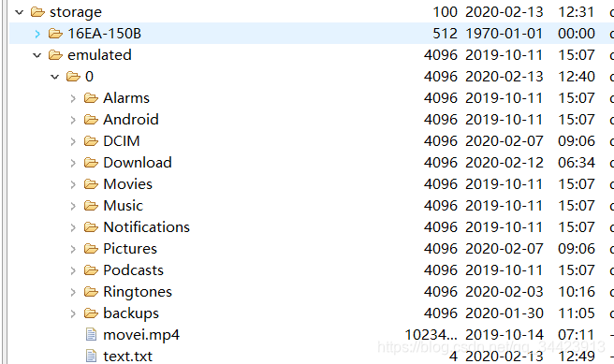The image size is (614, 364).
Task: Select the Movies entry name
Action: pyautogui.click(x=127, y=184)
